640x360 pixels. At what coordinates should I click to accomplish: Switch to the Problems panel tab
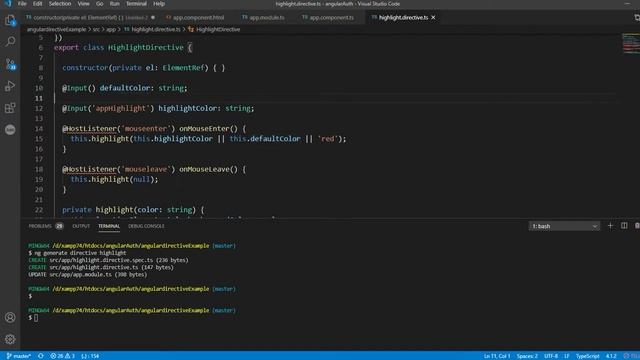click(40, 226)
